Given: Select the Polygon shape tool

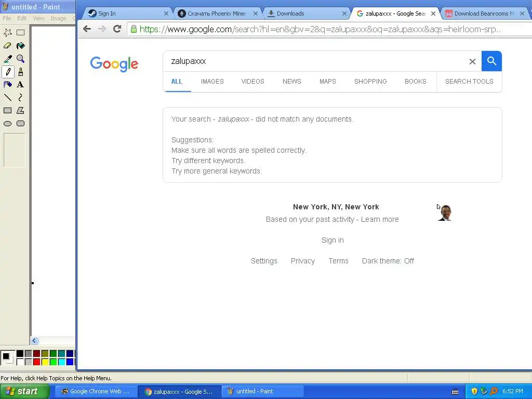Looking at the screenshot, I should click(20, 111).
